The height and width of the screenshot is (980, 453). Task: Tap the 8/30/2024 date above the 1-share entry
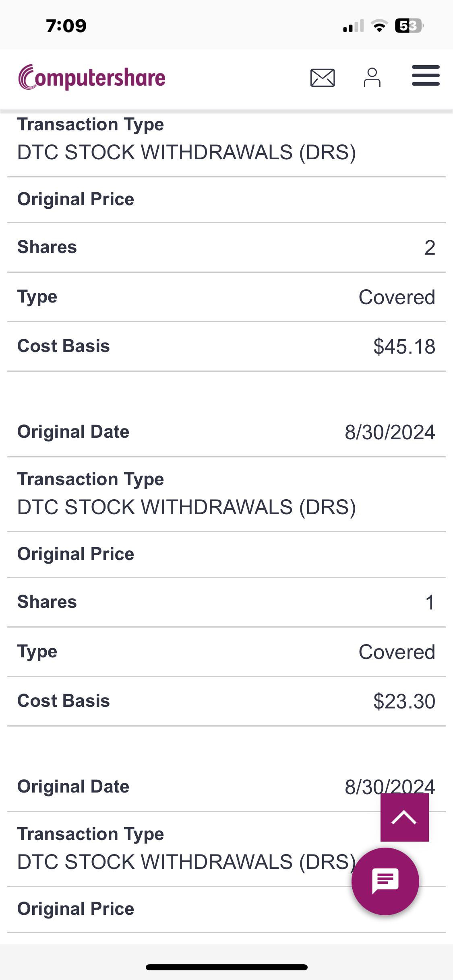(x=389, y=432)
